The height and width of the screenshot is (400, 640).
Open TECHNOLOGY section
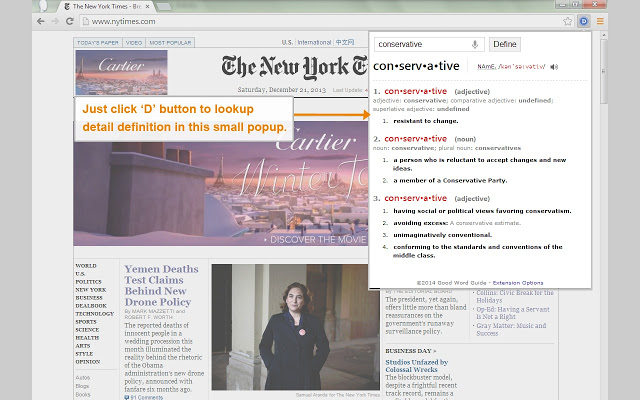94,314
